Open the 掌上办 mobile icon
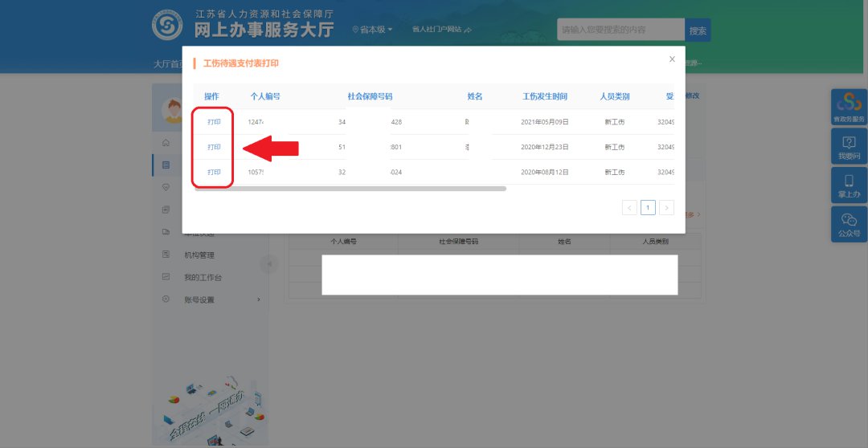Viewport: 868px width, 448px height. [x=849, y=185]
